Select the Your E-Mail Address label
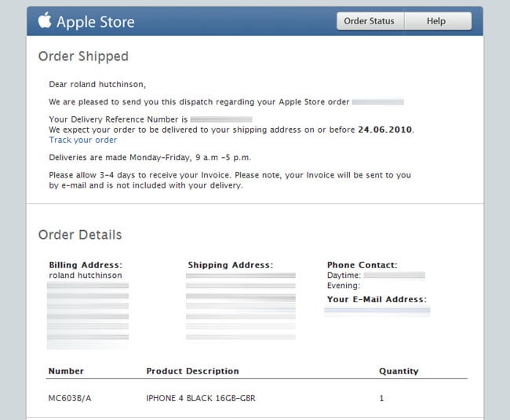This screenshot has width=510, height=420. [x=377, y=299]
